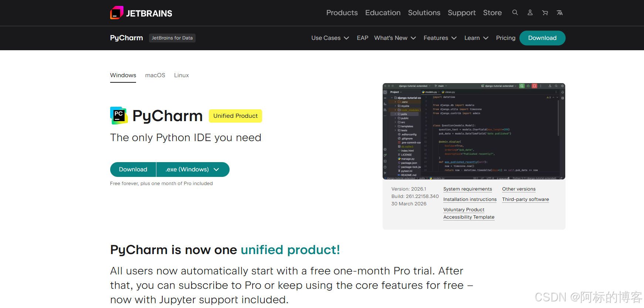
Task: Expand the Features dropdown
Action: point(440,38)
